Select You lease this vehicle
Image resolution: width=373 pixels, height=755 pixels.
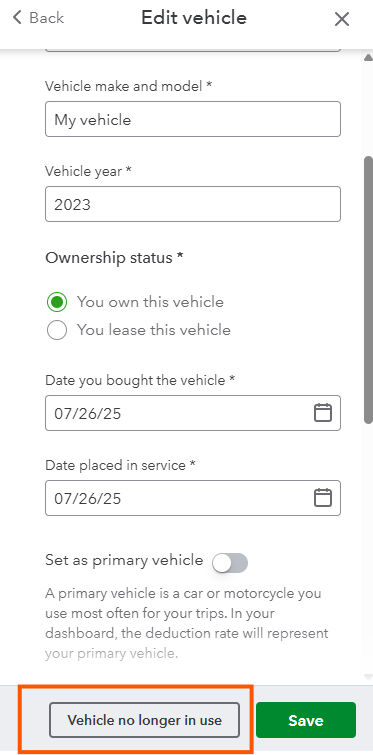point(57,330)
